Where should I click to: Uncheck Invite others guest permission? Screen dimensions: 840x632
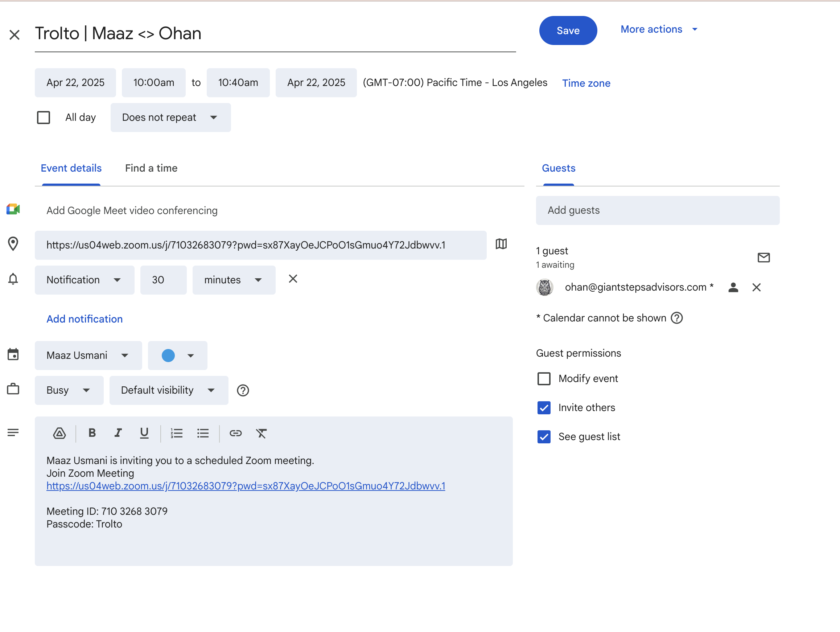point(544,408)
